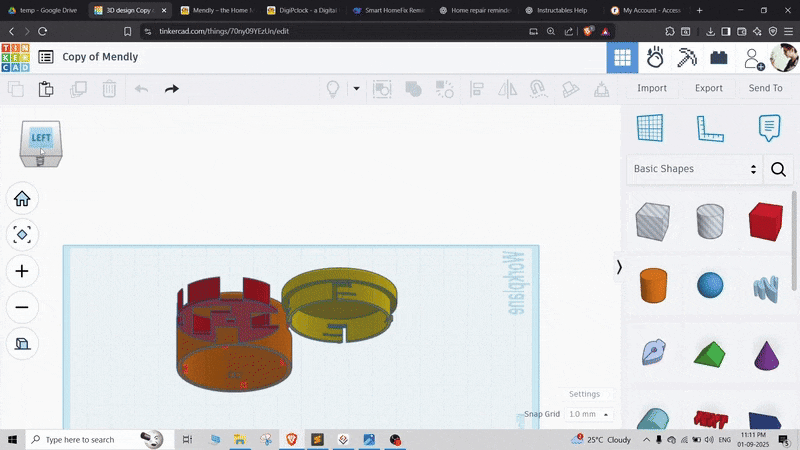Image resolution: width=800 pixels, height=450 pixels.
Task: Open the Workplane tool
Action: pos(650,128)
